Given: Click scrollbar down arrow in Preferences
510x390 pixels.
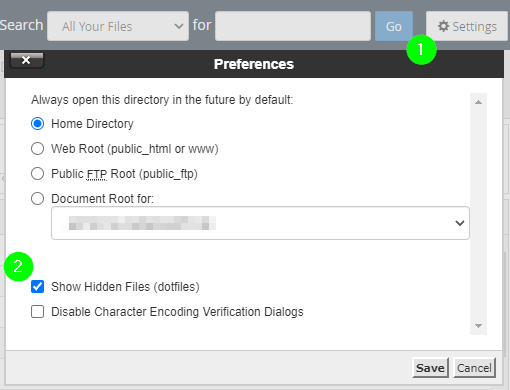Looking at the screenshot, I should (x=478, y=326).
